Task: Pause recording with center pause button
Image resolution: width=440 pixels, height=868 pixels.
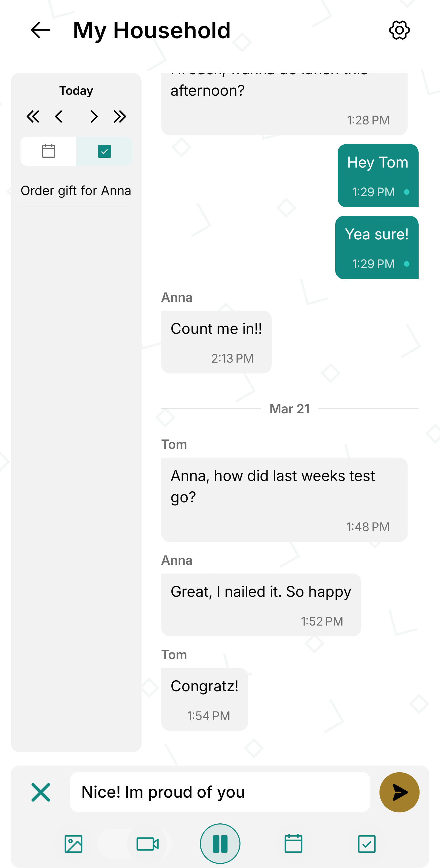Action: [220, 844]
